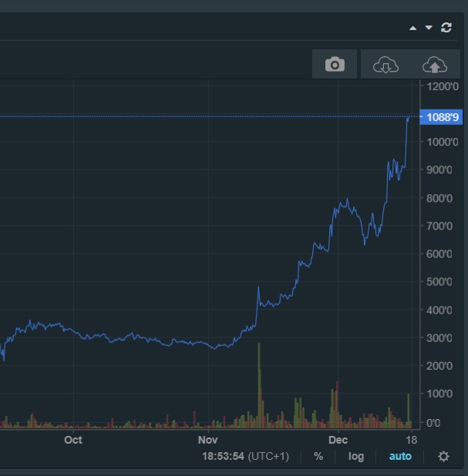Toggle percent scale mode
468x476 pixels.
click(318, 456)
